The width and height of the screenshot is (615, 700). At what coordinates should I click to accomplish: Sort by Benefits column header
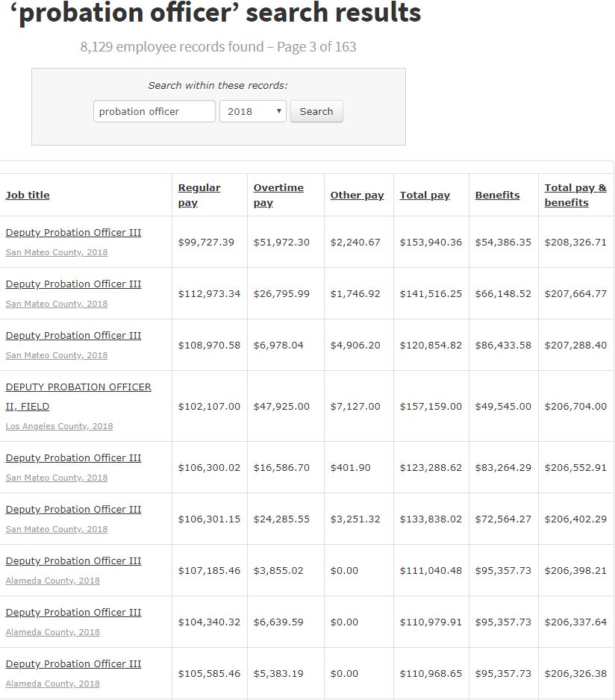(497, 195)
